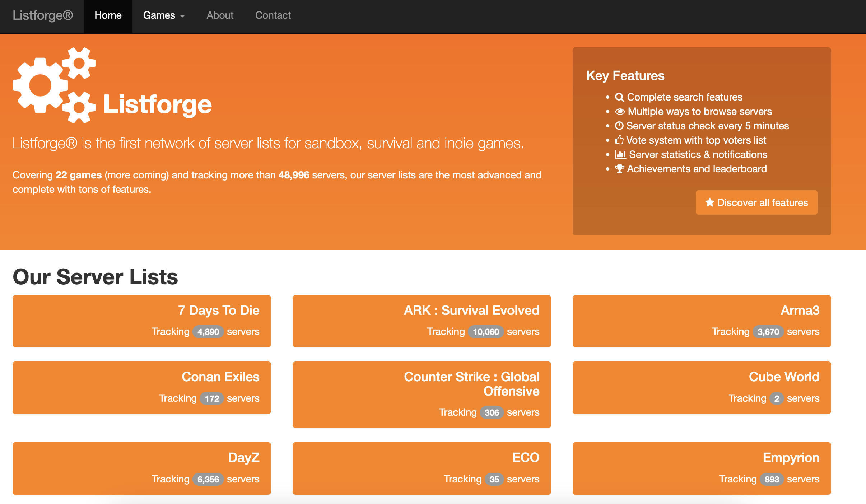This screenshot has height=504, width=866.
Task: Click the Cube World 2 servers badge
Action: tap(777, 398)
